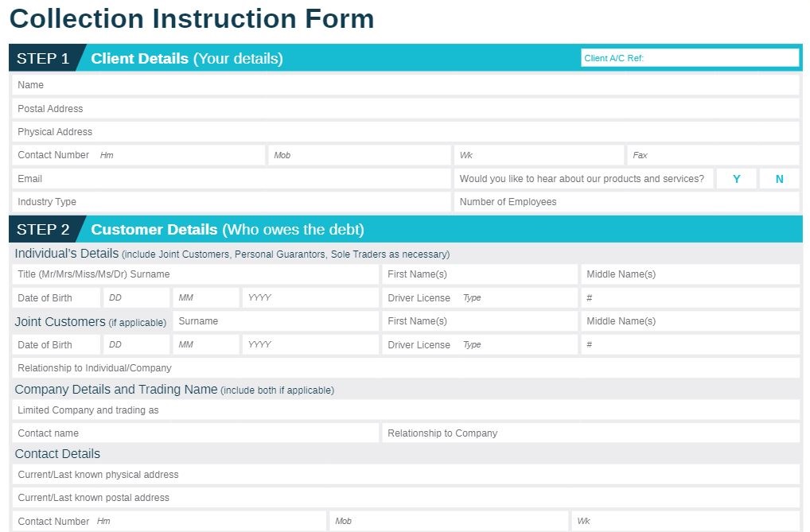
Task: Click the client Email field
Action: (x=232, y=179)
